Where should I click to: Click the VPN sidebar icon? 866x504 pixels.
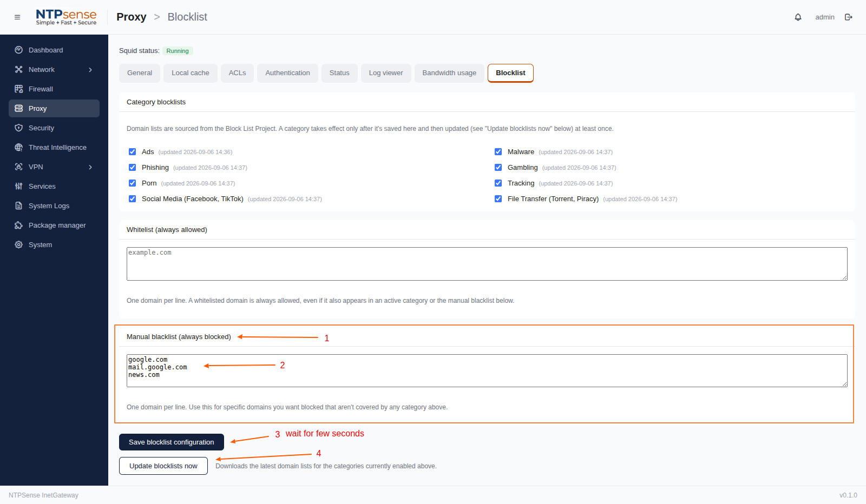click(18, 167)
